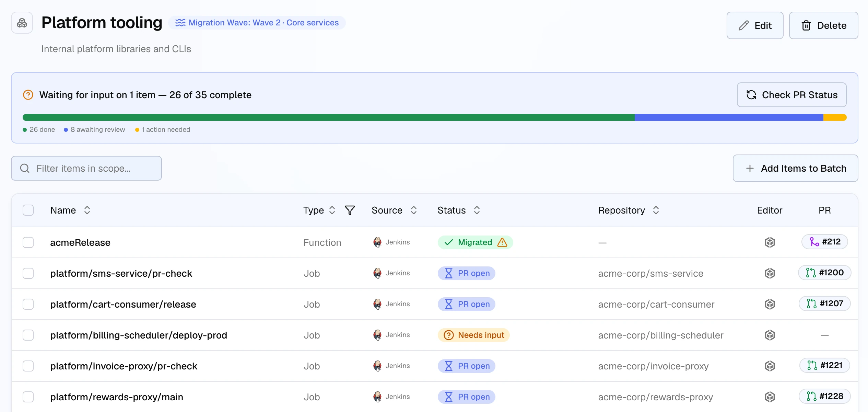Click the acmeRelease item name
This screenshot has height=412, width=868.
[80, 242]
